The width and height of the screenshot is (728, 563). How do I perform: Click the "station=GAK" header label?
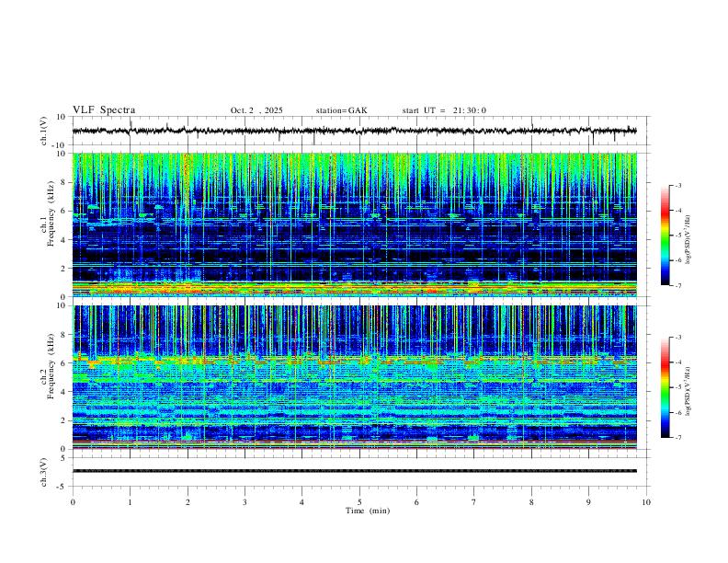point(341,110)
